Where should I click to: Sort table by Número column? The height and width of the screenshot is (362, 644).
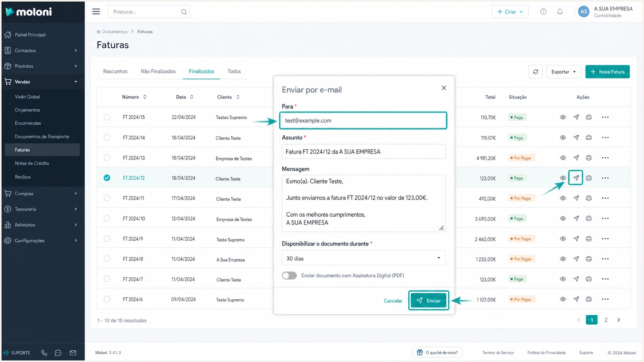pyautogui.click(x=134, y=97)
